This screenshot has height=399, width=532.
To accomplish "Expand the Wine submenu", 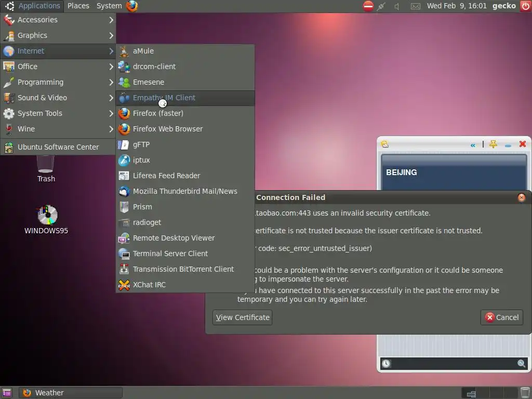I will [58, 129].
